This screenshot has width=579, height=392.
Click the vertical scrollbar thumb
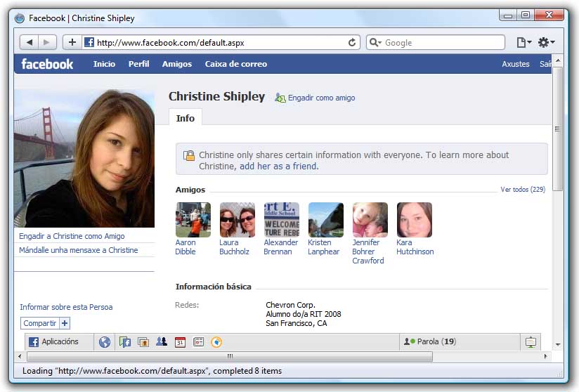[558, 129]
